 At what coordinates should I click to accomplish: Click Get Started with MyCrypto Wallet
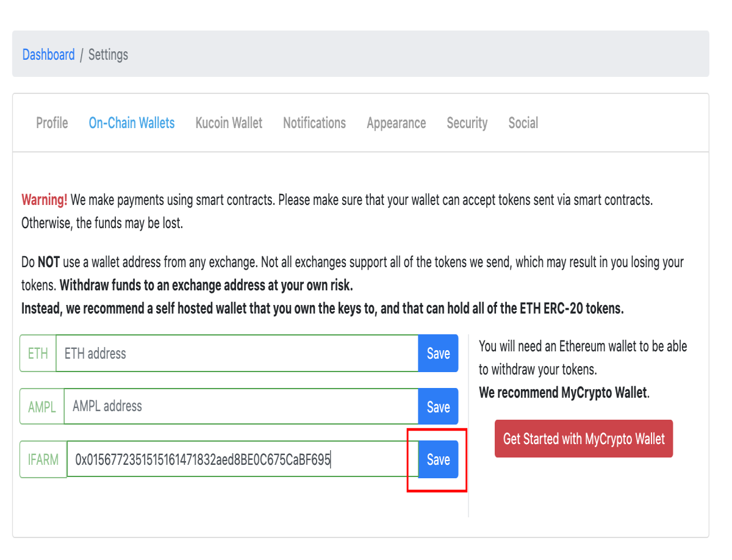[x=584, y=439]
